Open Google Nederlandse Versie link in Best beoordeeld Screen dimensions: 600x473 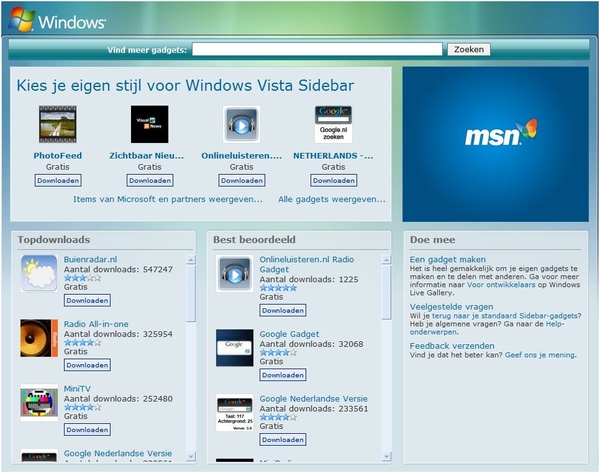313,399
